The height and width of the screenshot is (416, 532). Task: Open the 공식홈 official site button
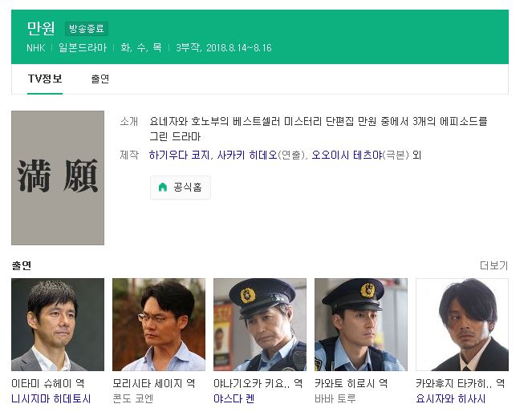[x=181, y=188]
